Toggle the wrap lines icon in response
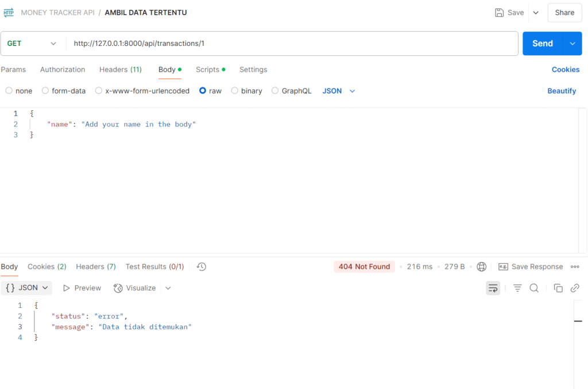Viewport: 588px width, 389px height. pos(493,288)
